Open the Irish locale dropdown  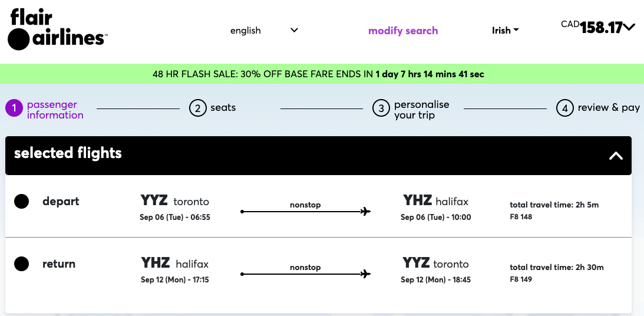pos(506,31)
